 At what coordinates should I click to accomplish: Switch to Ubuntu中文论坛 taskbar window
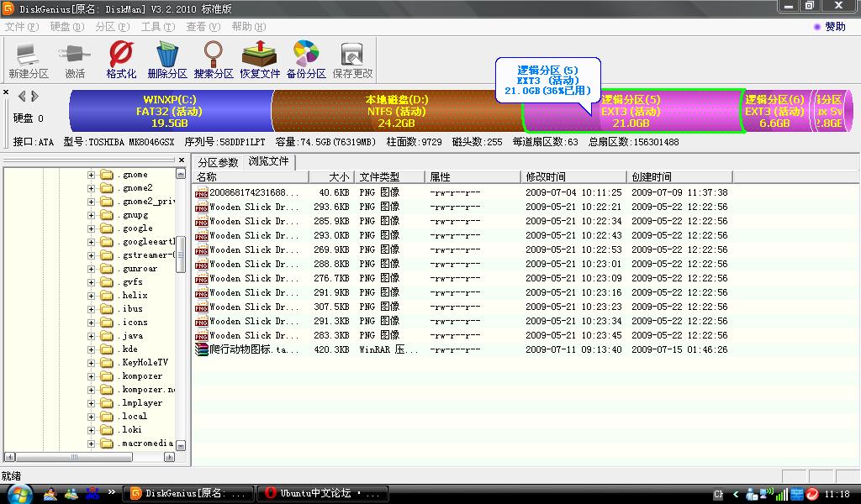coord(323,494)
